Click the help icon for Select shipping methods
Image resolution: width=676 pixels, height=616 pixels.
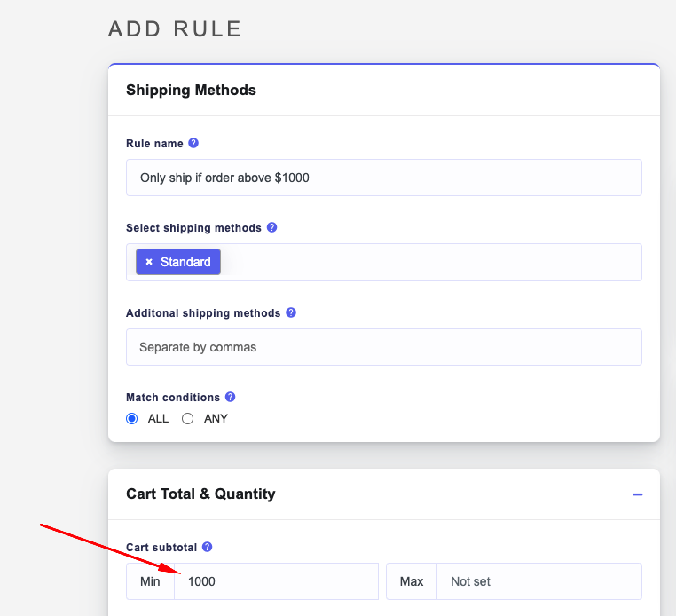click(x=271, y=227)
